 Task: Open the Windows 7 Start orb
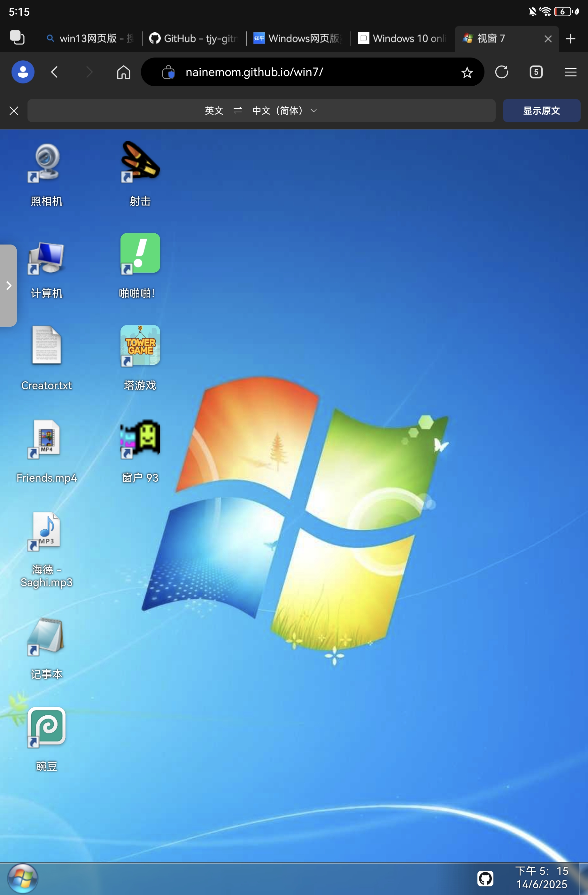tap(23, 878)
